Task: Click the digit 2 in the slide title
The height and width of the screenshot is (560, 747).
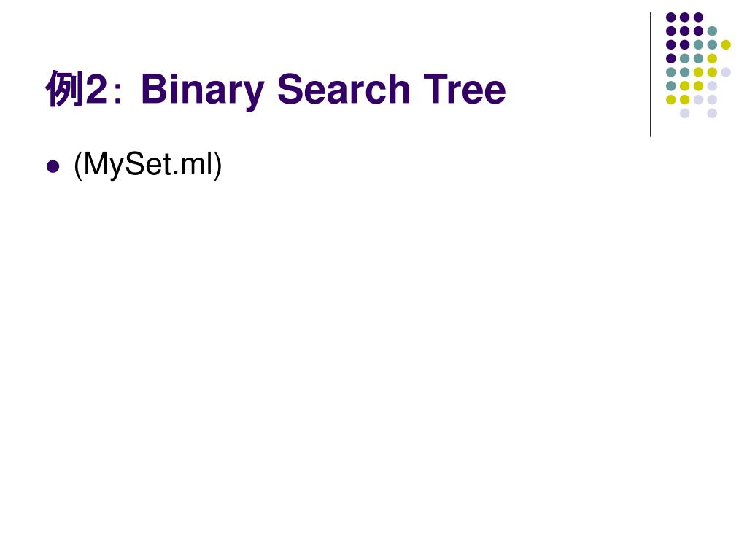Action: [96, 89]
